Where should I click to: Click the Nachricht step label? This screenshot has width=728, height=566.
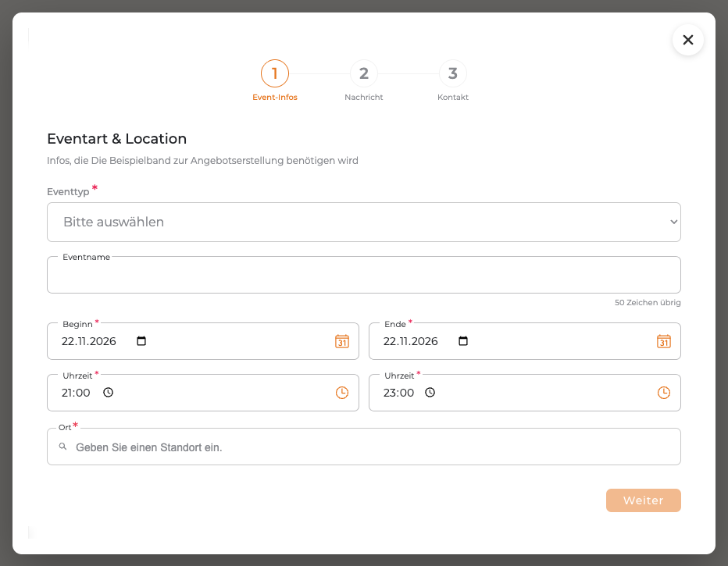(364, 97)
